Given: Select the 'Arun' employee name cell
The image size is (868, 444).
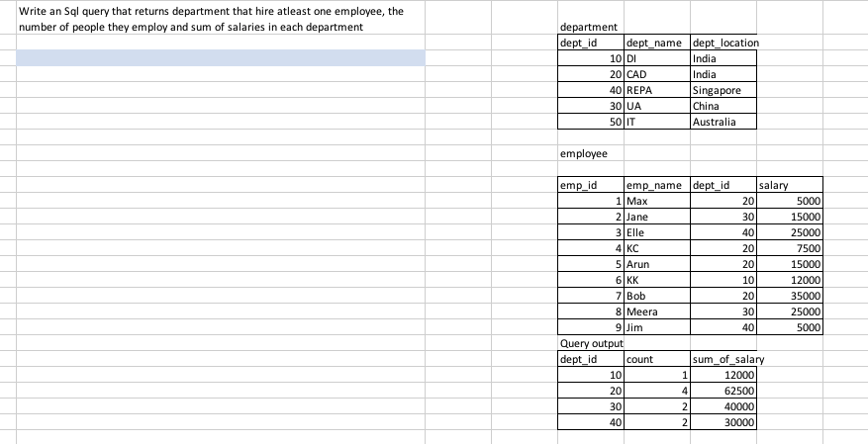Looking at the screenshot, I should pyautogui.click(x=657, y=264).
